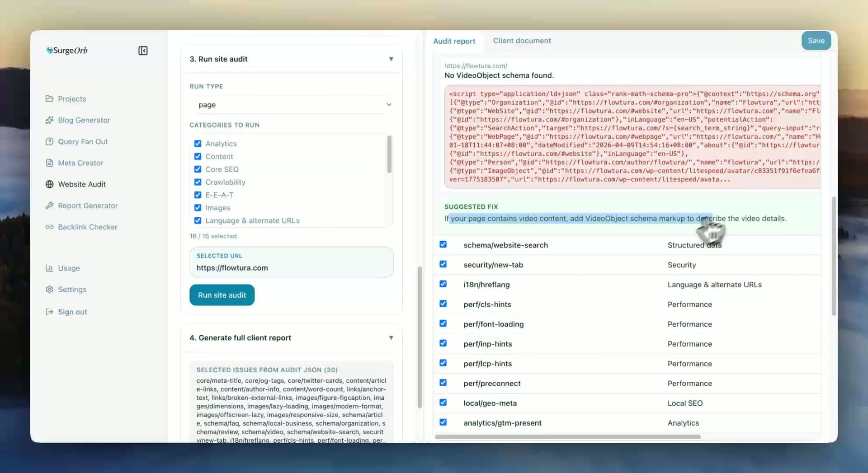Click the horizontal scrollbar under issues table

pyautogui.click(x=567, y=437)
